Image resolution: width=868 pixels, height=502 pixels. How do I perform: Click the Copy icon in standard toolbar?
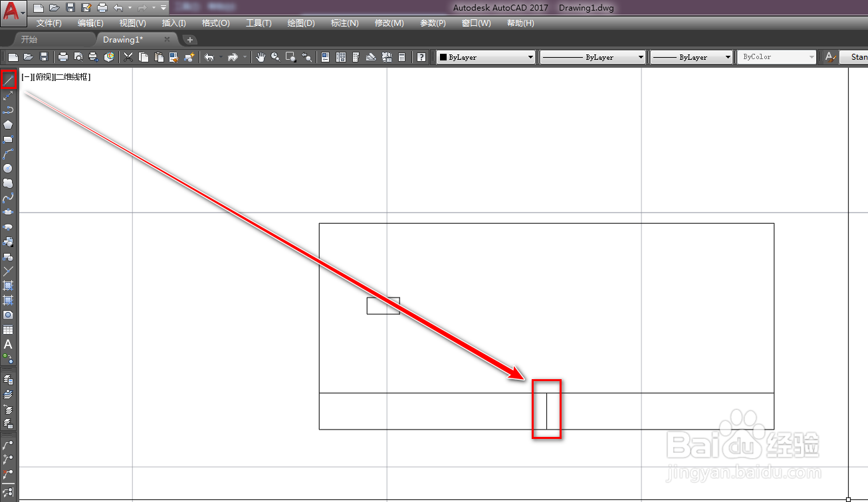(144, 57)
